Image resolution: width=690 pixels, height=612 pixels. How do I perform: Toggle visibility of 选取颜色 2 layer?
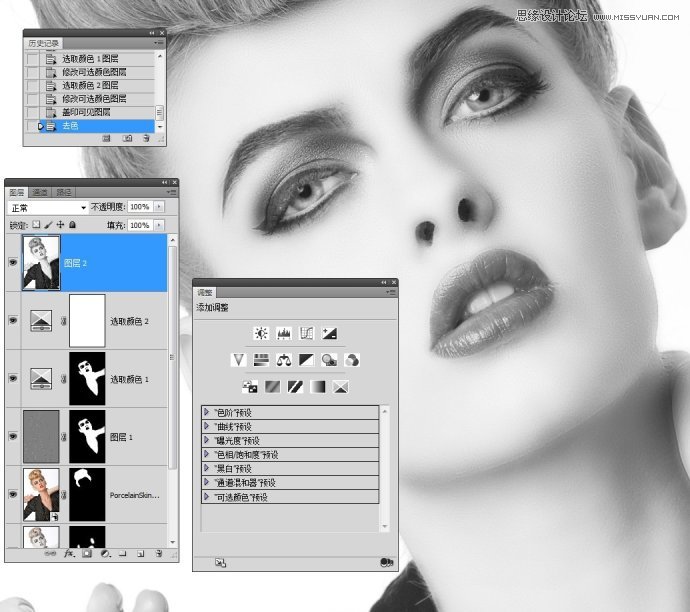pyautogui.click(x=13, y=320)
